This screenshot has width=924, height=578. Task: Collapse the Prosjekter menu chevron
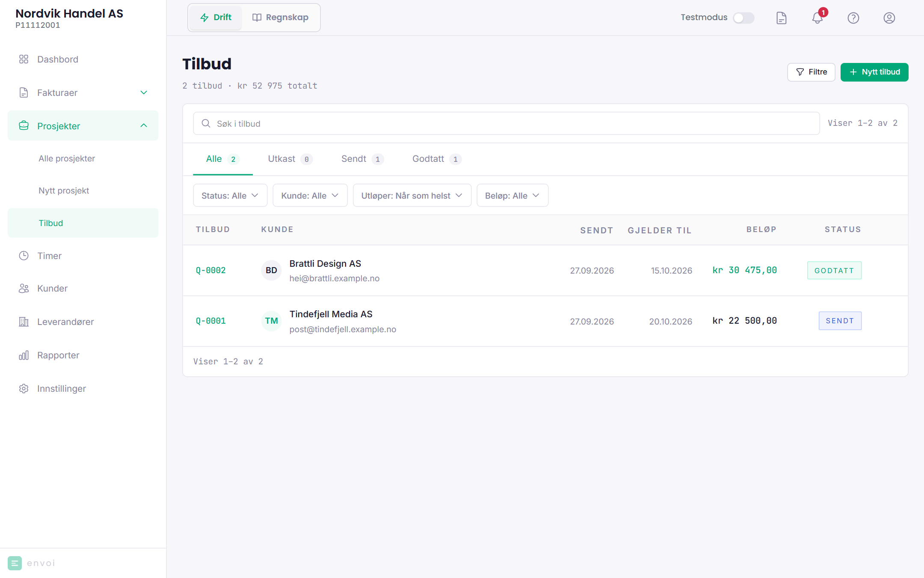144,125
